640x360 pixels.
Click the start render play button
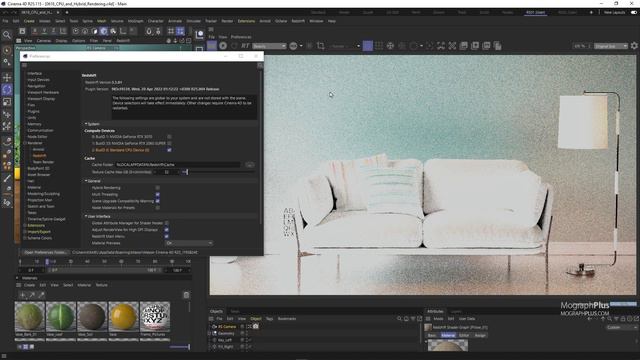pyautogui.click(x=223, y=46)
